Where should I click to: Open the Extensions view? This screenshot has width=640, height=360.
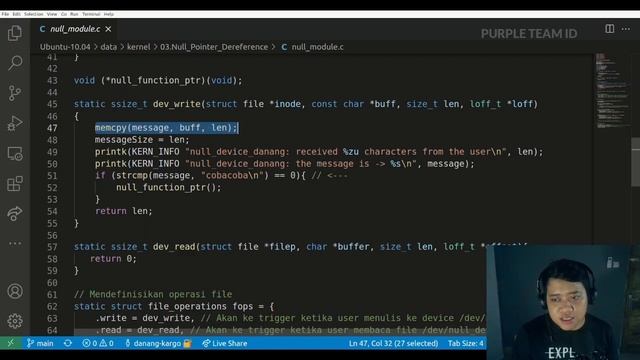point(15,184)
